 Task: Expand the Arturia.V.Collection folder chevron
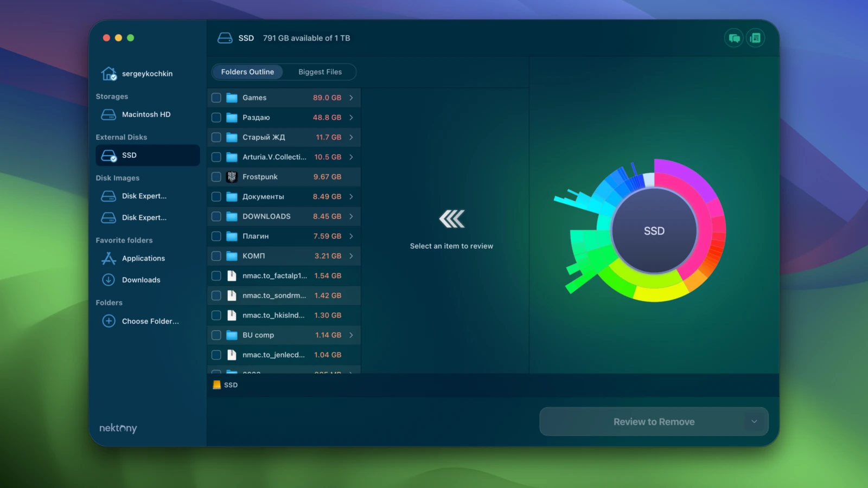tap(351, 157)
